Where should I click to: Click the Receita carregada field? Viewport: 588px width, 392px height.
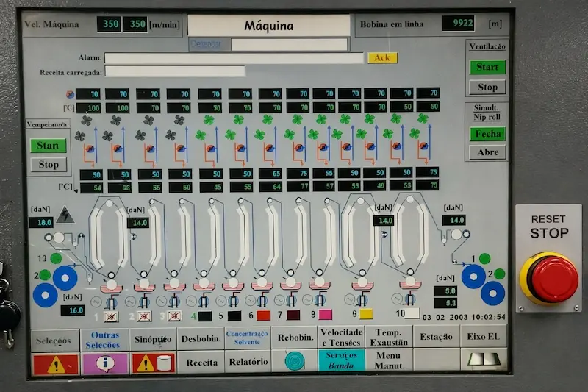pos(175,71)
